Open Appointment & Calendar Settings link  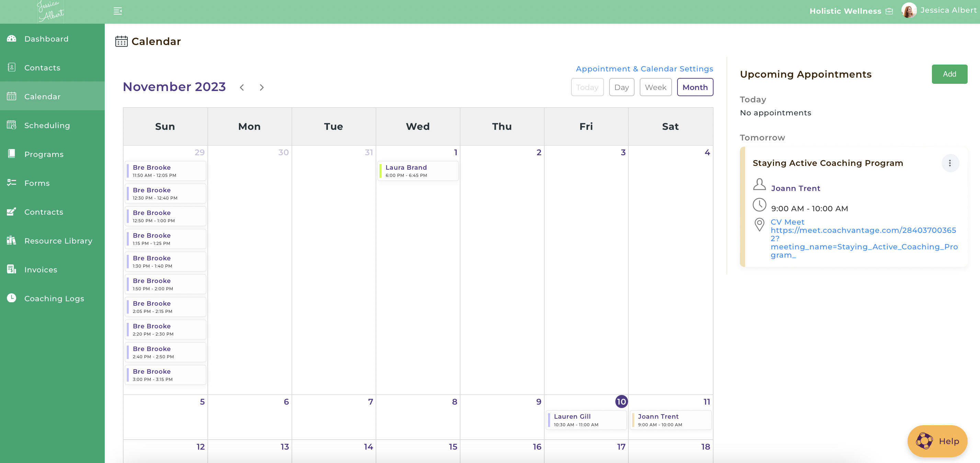pos(644,69)
